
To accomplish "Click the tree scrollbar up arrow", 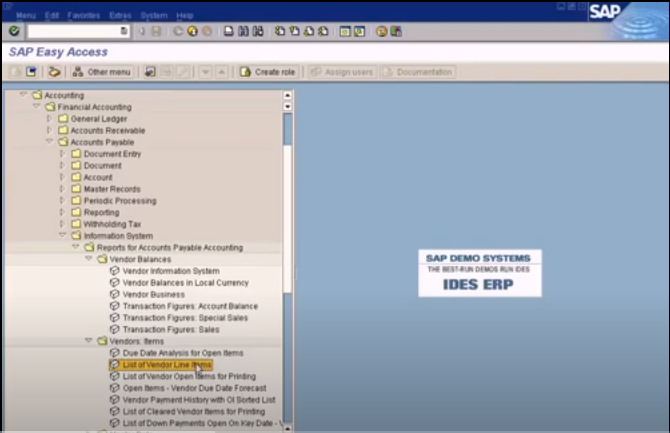I will (x=287, y=95).
